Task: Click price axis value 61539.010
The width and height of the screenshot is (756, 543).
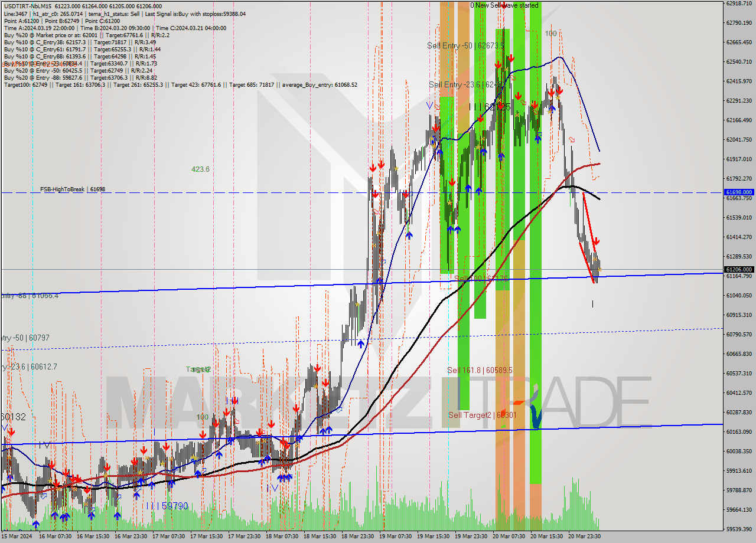Action: tap(738, 218)
